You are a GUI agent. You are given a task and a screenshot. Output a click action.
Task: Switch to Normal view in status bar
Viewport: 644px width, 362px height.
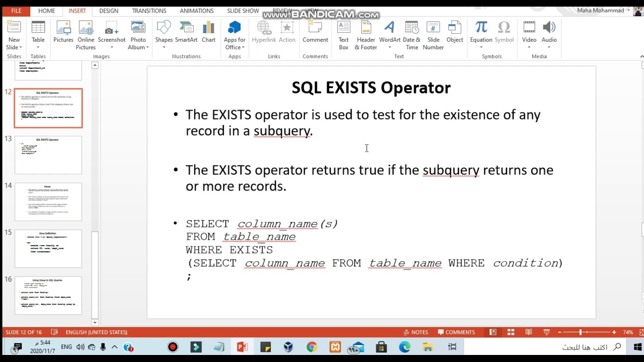(x=493, y=332)
